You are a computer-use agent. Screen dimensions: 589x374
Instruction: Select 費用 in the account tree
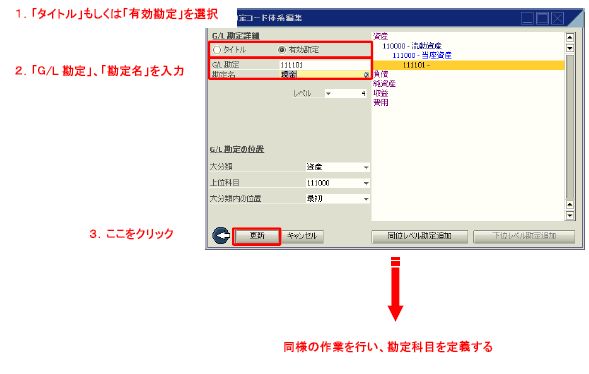pos(381,102)
